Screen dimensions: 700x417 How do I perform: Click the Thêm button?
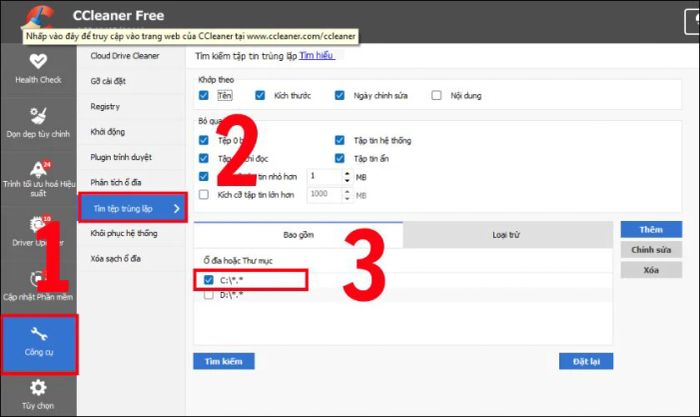coord(651,229)
